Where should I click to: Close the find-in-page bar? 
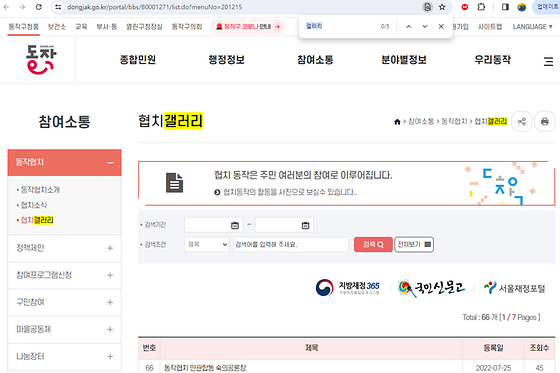coord(441,26)
